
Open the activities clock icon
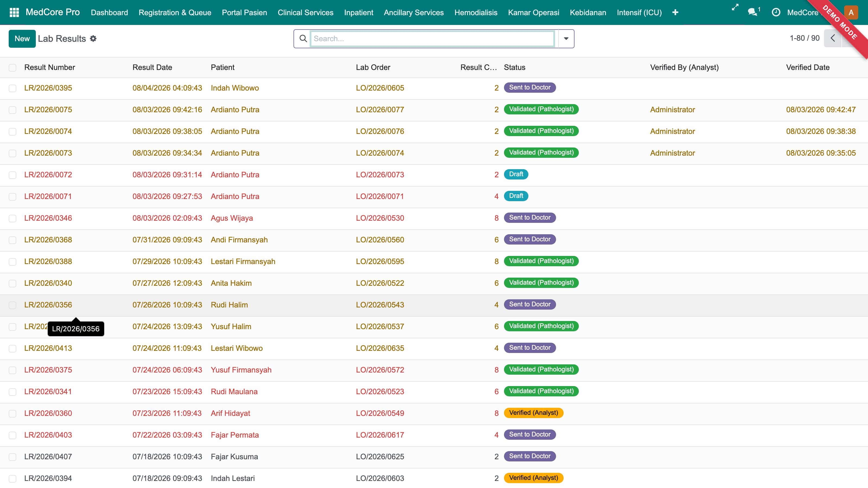776,12
